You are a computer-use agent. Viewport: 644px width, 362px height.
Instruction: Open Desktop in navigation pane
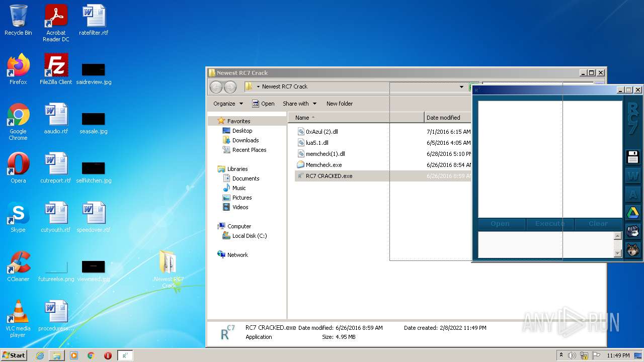tap(242, 131)
